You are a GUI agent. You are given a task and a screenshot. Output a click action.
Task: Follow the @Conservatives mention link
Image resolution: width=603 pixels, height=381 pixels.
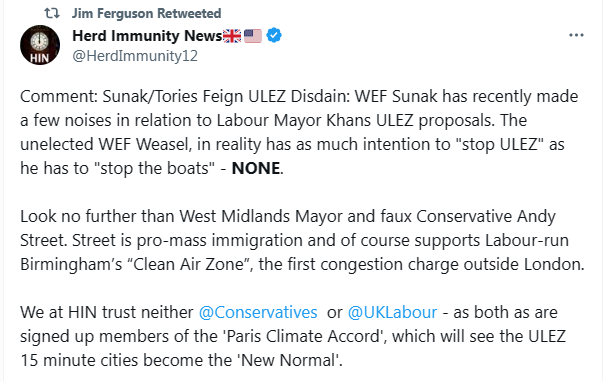[x=258, y=312]
